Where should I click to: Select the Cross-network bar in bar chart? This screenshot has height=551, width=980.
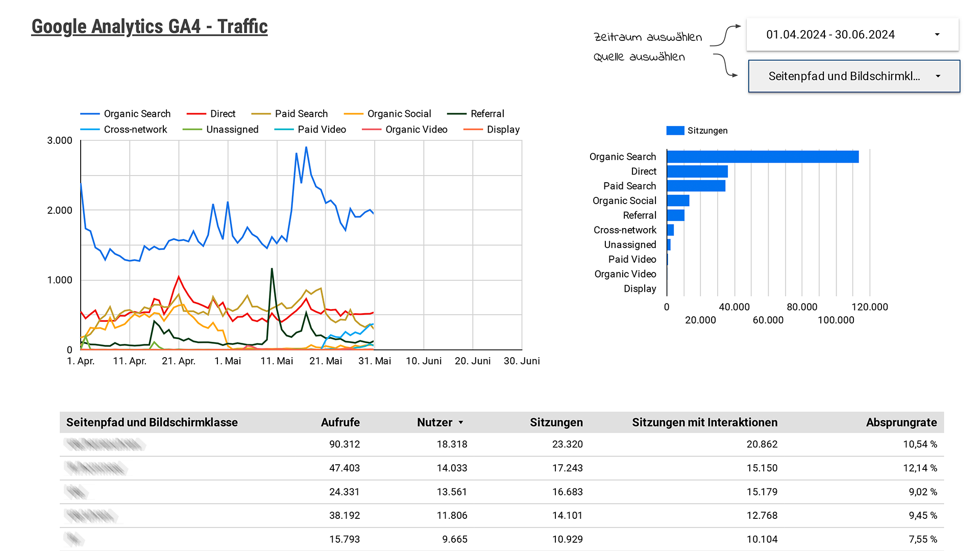point(670,230)
